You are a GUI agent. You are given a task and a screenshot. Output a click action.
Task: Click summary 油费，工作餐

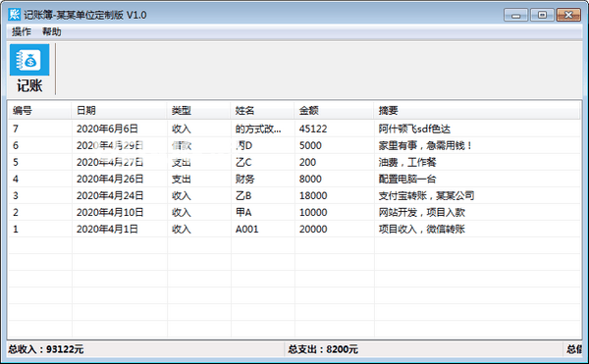tap(407, 162)
